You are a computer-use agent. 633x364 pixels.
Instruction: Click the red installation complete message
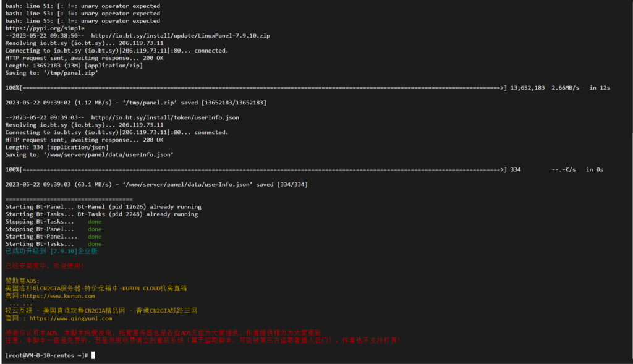click(x=44, y=266)
